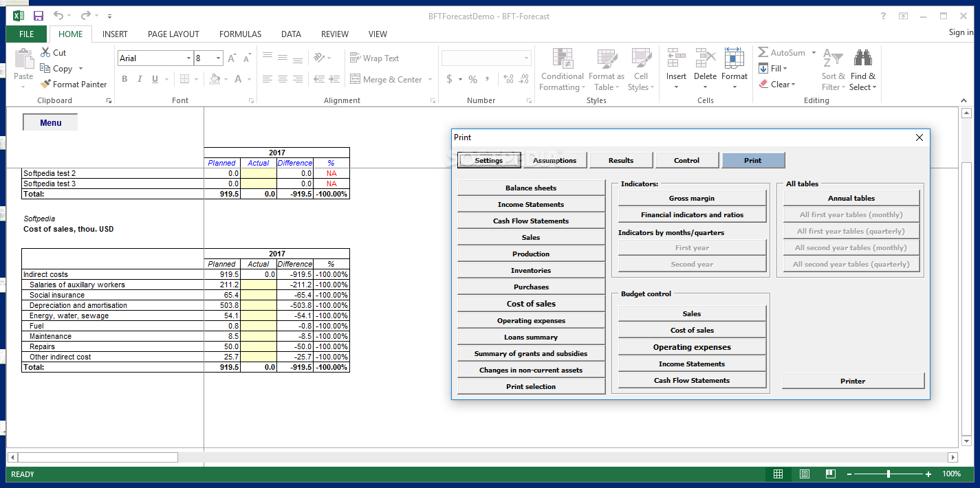The image size is (980, 488).
Task: Click the Copy icon
Action: pyautogui.click(x=45, y=68)
